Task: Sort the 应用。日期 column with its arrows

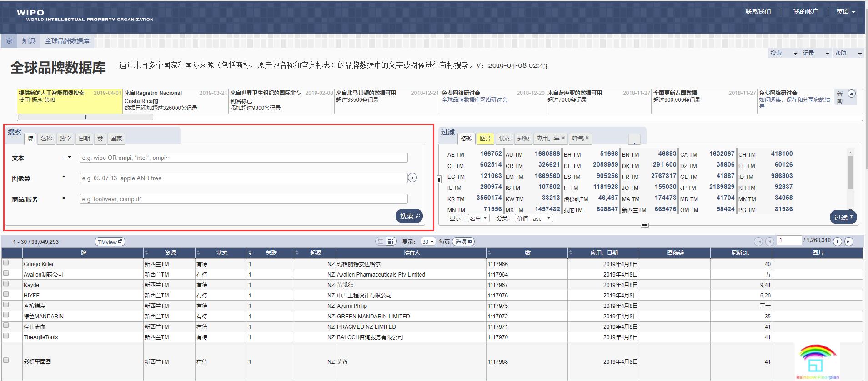Action: pos(570,252)
